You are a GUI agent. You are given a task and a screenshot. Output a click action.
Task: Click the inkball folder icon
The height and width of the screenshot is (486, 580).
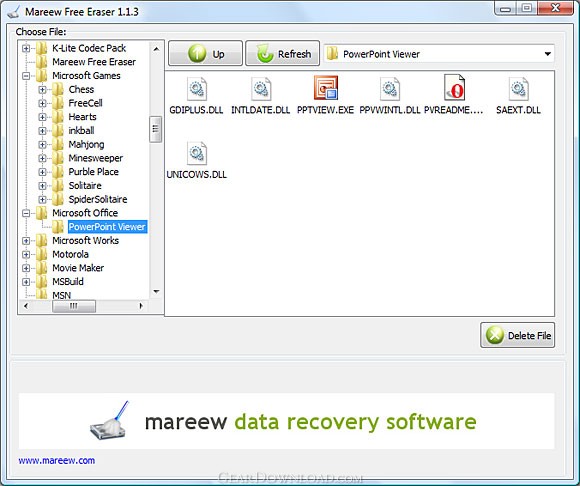tap(58, 130)
